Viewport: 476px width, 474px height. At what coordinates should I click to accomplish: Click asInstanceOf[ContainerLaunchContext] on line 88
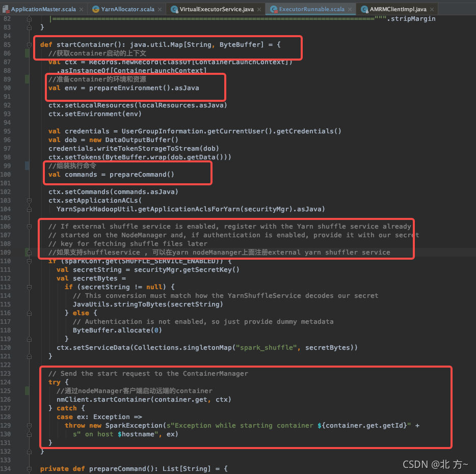[x=134, y=71]
